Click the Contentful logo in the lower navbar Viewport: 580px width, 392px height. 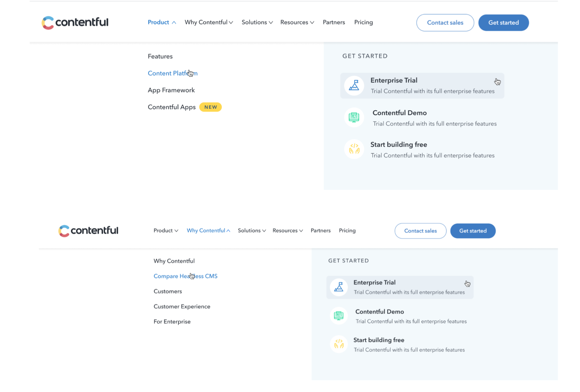click(x=88, y=231)
